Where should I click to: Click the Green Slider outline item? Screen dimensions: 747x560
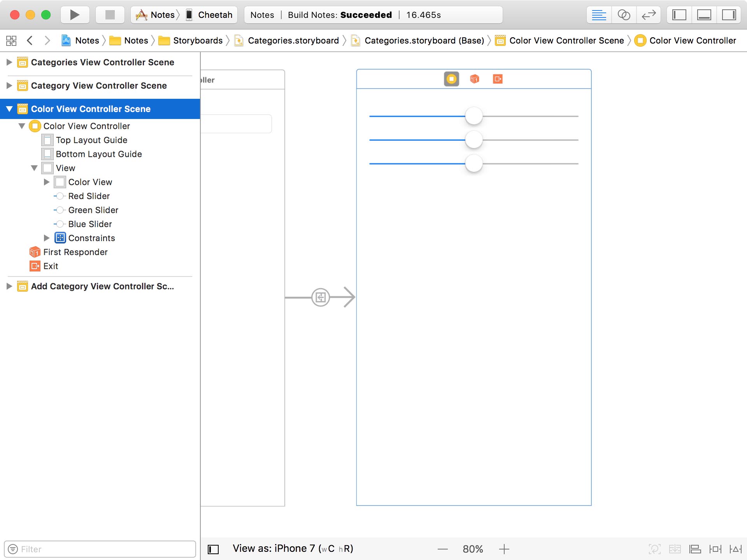[x=93, y=210]
